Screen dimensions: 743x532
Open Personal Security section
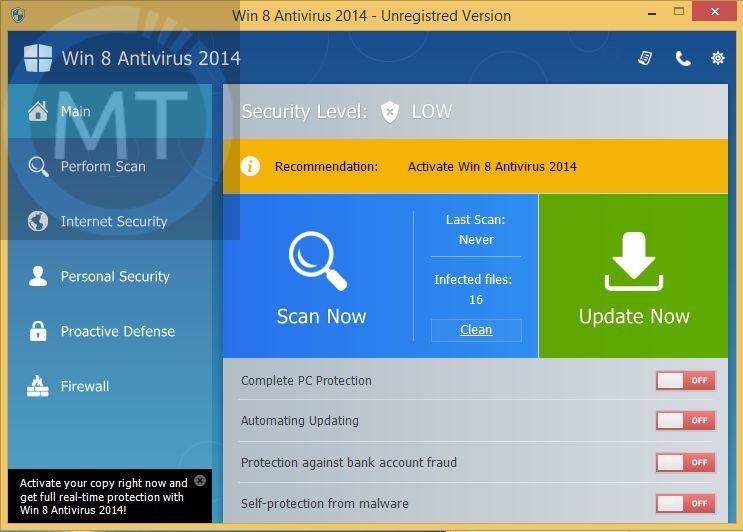[110, 276]
